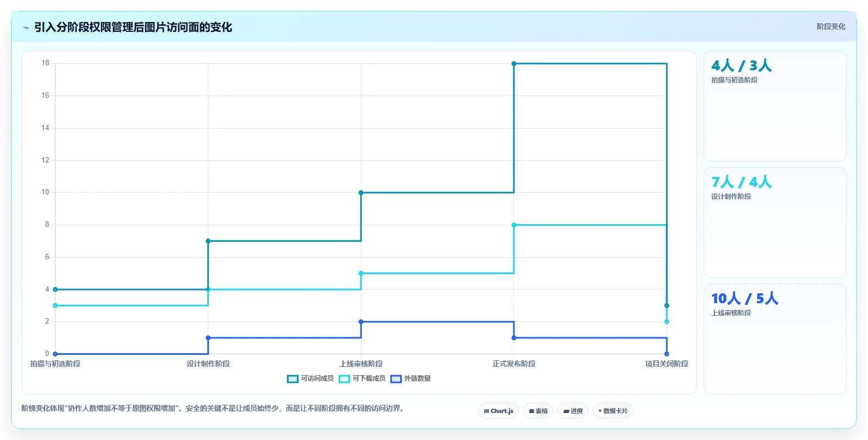Click the 上线审核阶段 x-axis label
The height and width of the screenshot is (440, 868).
(x=361, y=364)
